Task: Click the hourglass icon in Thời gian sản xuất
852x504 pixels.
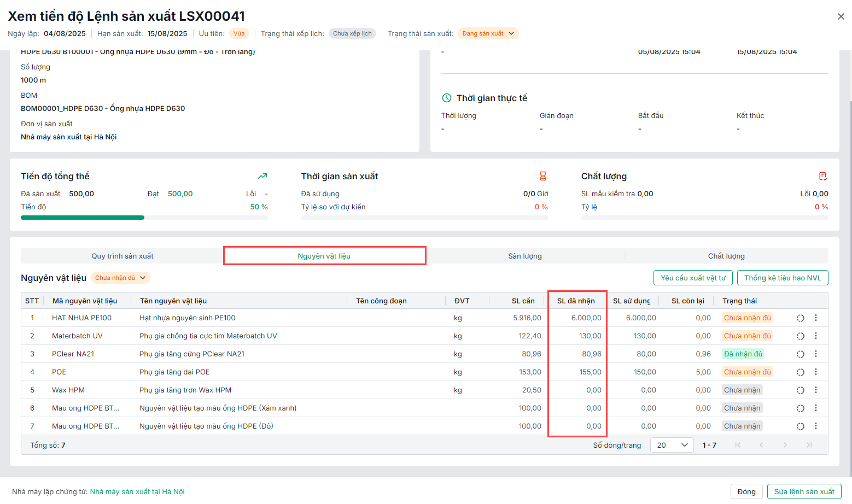Action: pyautogui.click(x=542, y=176)
